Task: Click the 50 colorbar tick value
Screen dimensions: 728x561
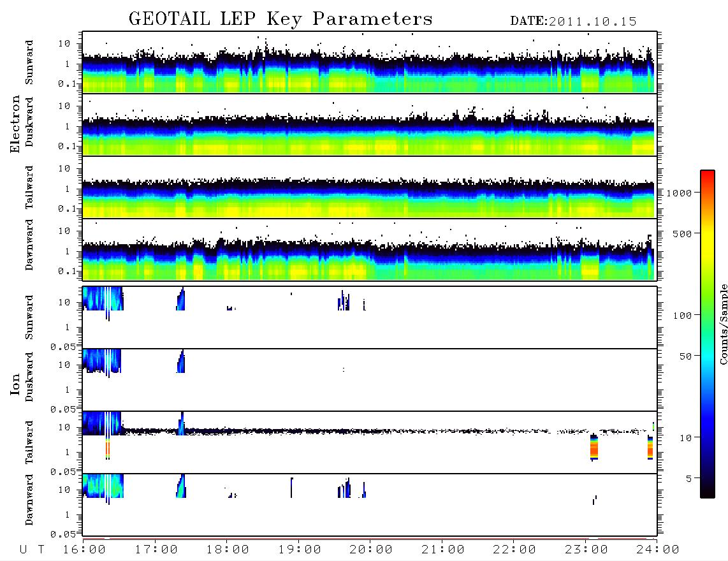Action: [x=686, y=356]
